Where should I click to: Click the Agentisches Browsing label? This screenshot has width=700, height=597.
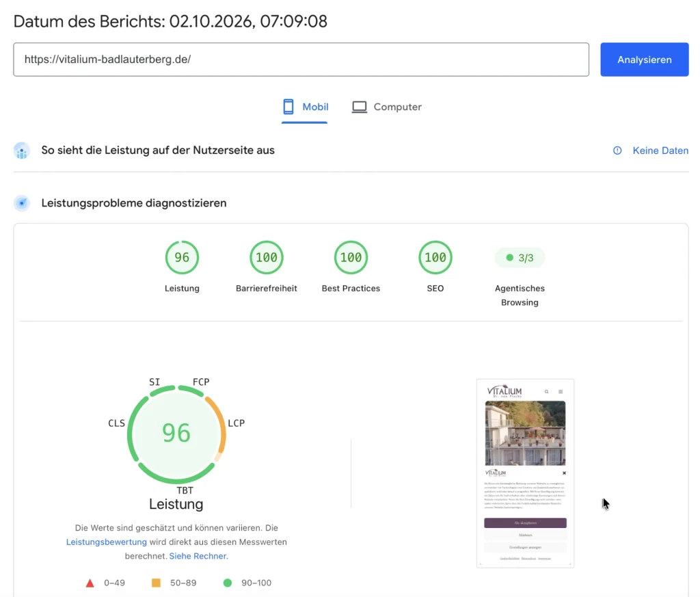coord(520,295)
